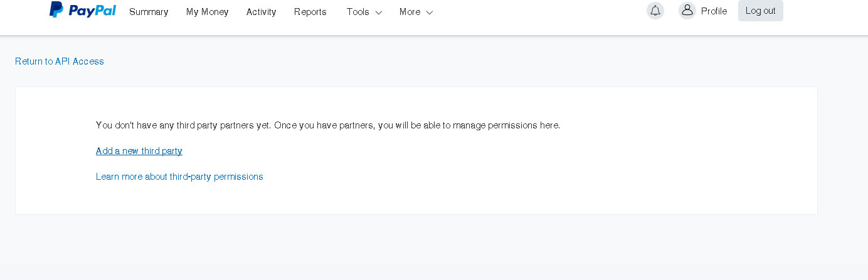Screen dimensions: 868x280
Task: Open the notifications bell
Action: pos(655,11)
